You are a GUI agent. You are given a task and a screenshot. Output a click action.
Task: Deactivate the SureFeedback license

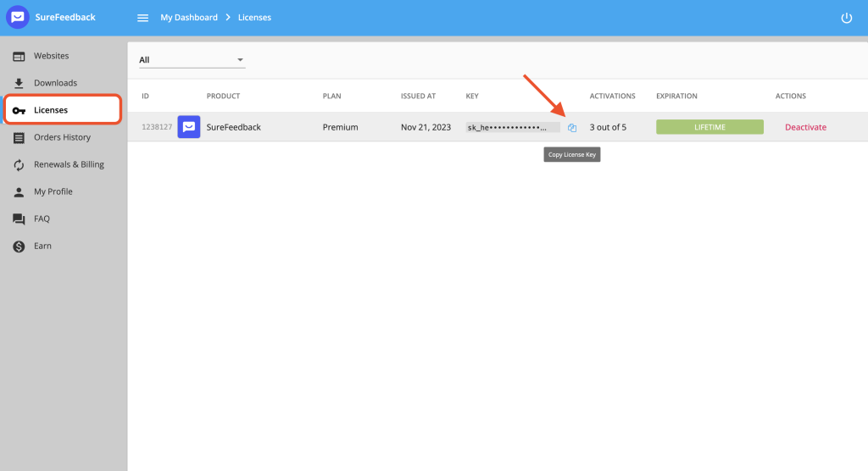[x=805, y=127]
